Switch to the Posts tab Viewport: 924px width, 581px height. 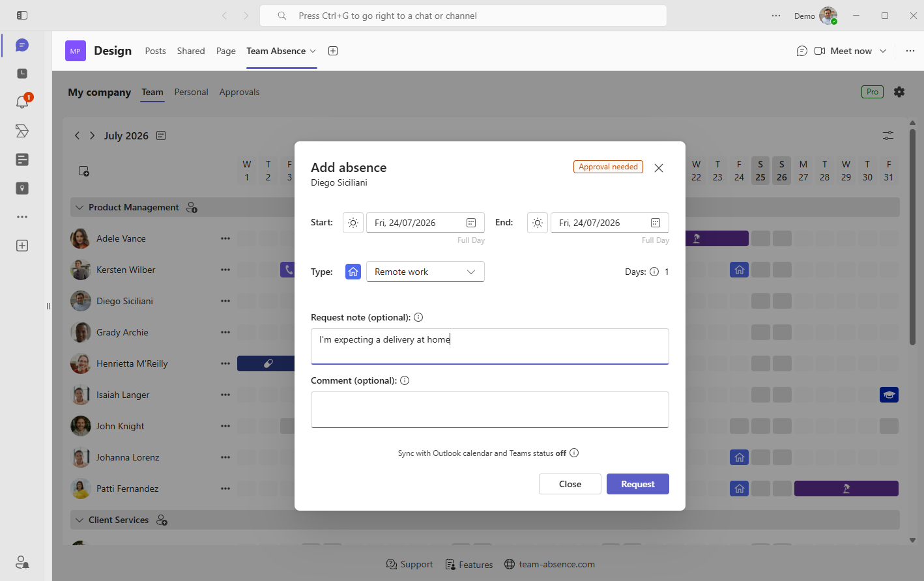(155, 51)
